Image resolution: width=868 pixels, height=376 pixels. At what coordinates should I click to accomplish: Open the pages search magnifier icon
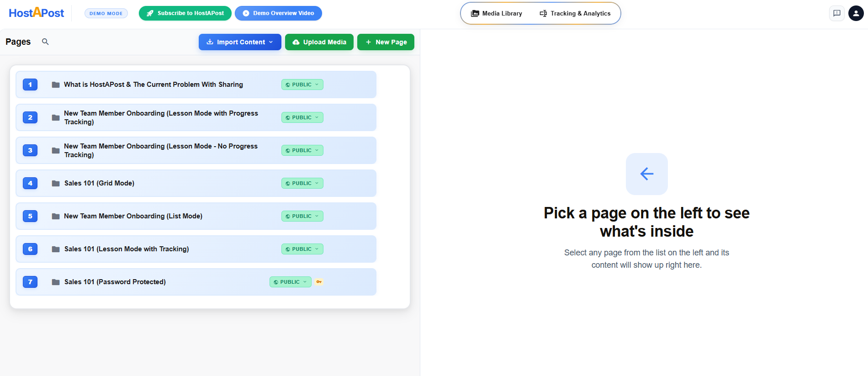click(45, 42)
